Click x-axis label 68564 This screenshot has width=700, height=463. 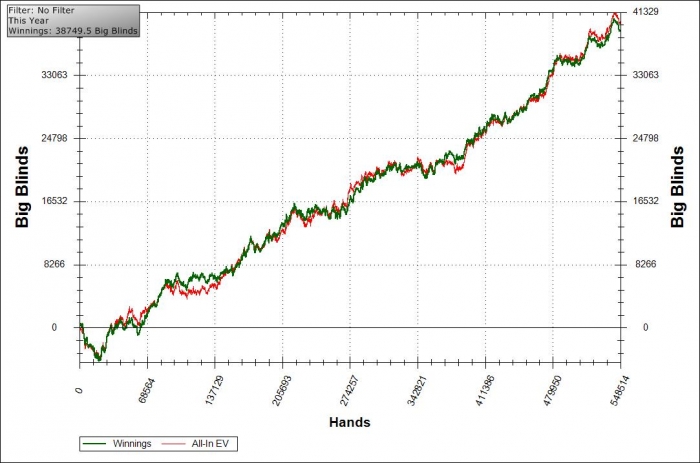click(x=146, y=390)
